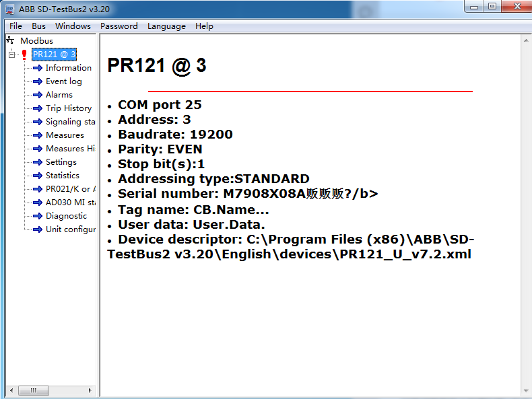Viewport: 532px width, 399px height.
Task: Open the Trip History page
Action: tap(69, 108)
